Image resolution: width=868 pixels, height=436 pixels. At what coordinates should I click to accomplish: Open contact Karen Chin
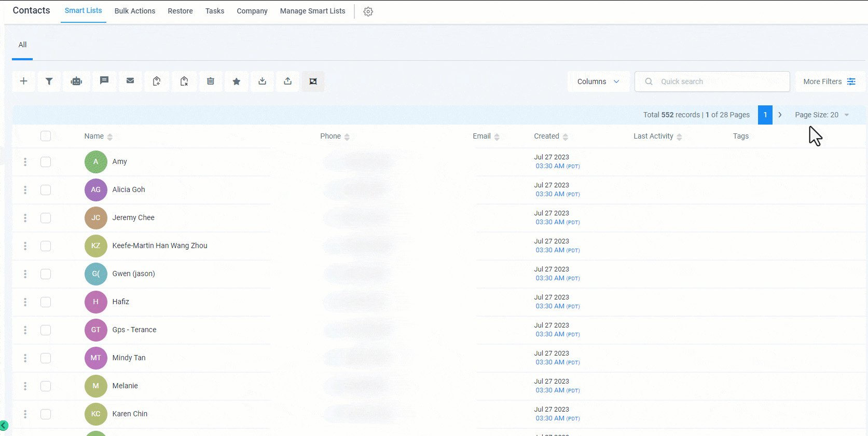click(130, 414)
